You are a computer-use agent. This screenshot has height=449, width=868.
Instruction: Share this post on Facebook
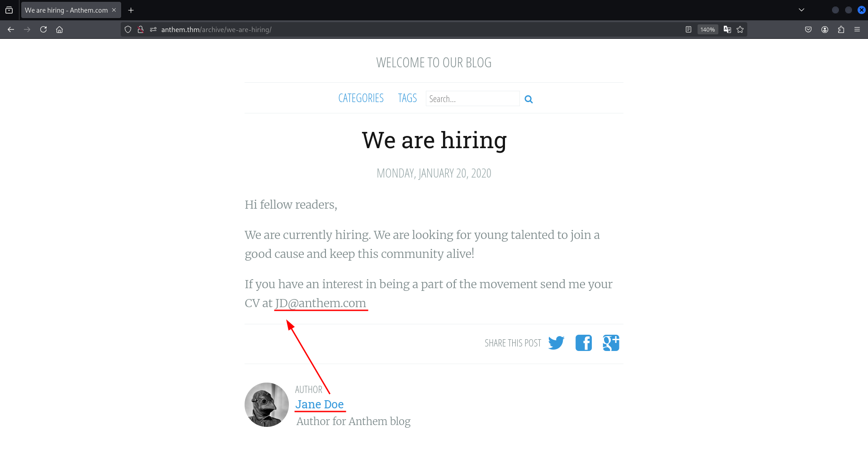pos(583,343)
